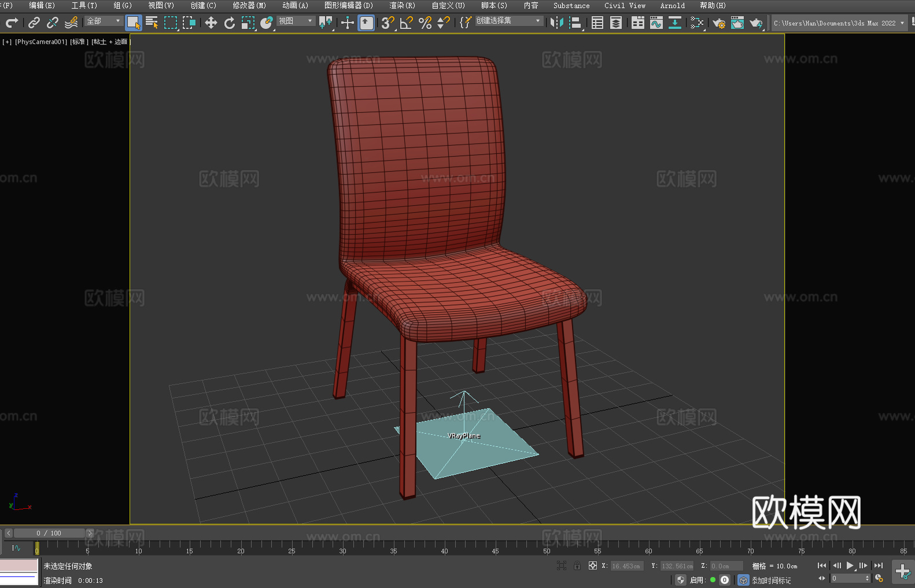Screen dimensions: 915x588
Task: Click the Align tool icon
Action: point(575,23)
